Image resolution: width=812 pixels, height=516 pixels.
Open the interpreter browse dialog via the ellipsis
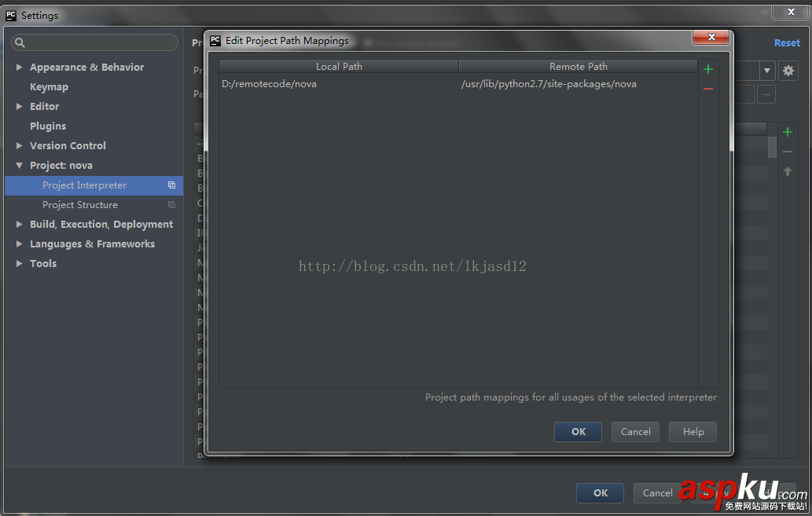click(x=766, y=94)
